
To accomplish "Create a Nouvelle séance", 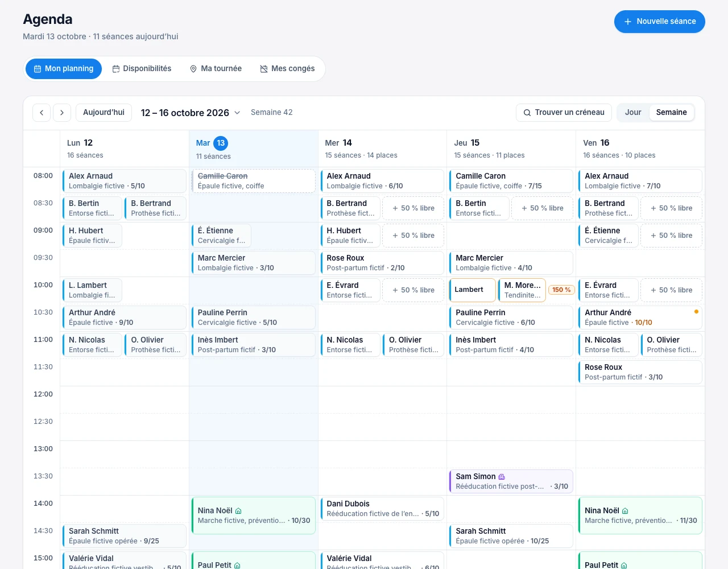I will click(660, 22).
